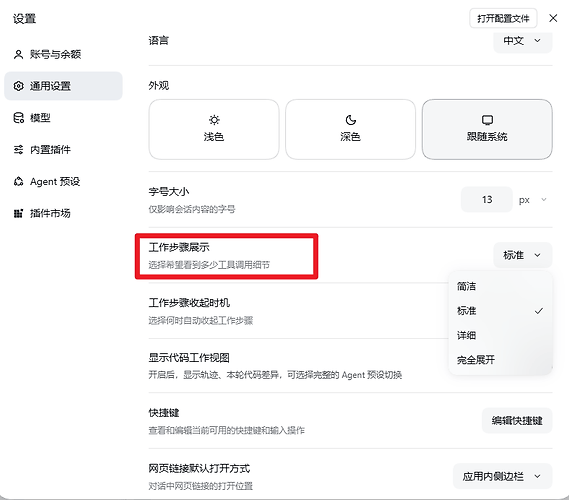569x500 pixels.
Task: Click the moon icon in 深色 card
Action: point(351,120)
